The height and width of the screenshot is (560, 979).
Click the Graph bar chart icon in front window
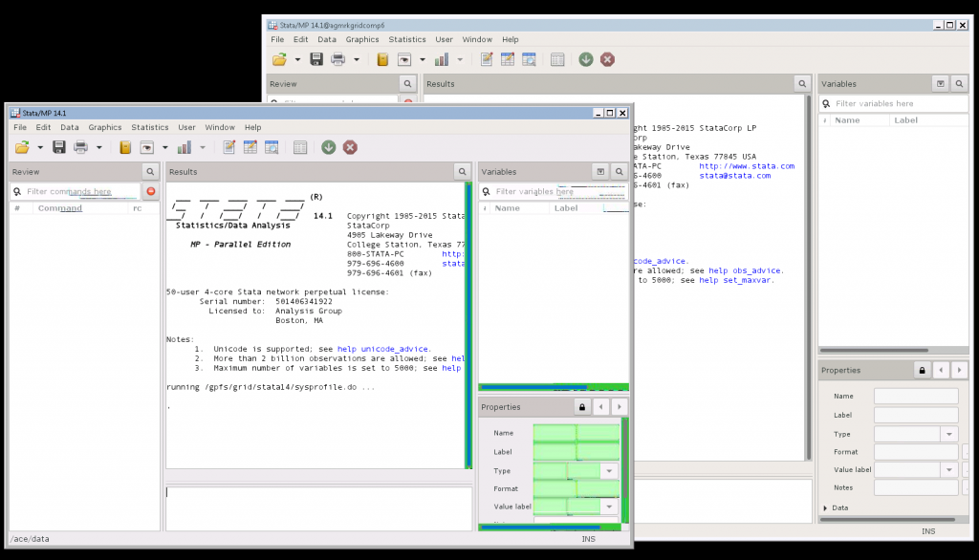pos(185,147)
